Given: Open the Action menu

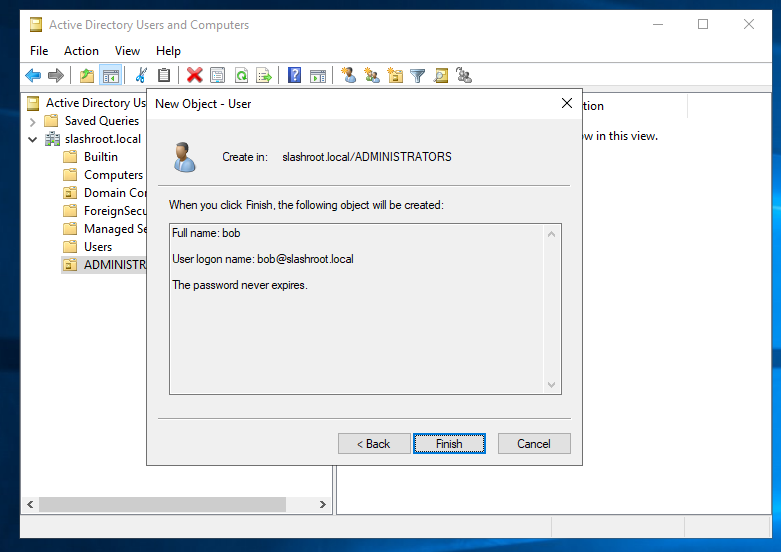Looking at the screenshot, I should click(81, 51).
